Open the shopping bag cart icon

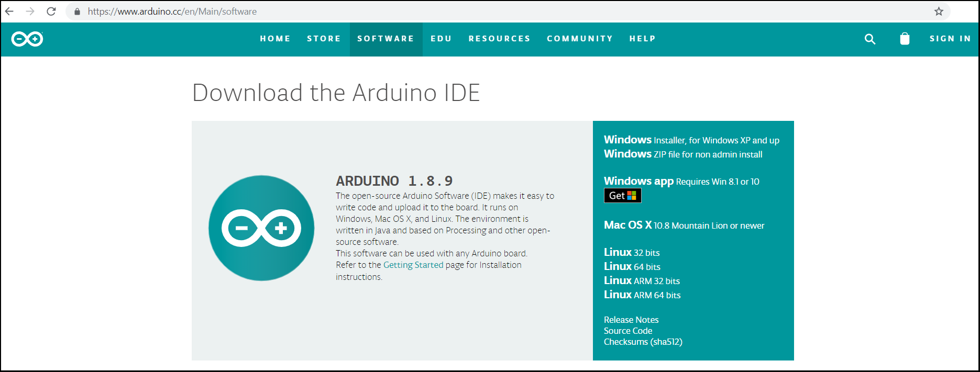coord(905,39)
